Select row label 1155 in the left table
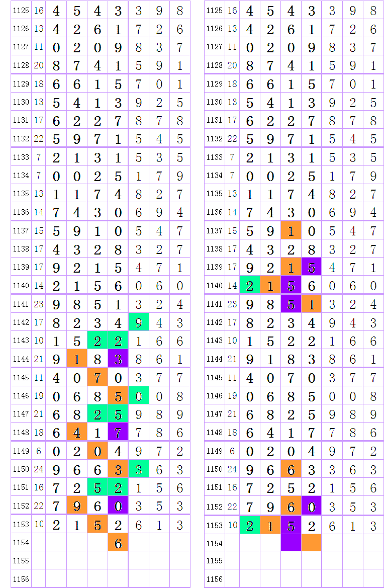This screenshot has width=384, height=588. point(21,560)
